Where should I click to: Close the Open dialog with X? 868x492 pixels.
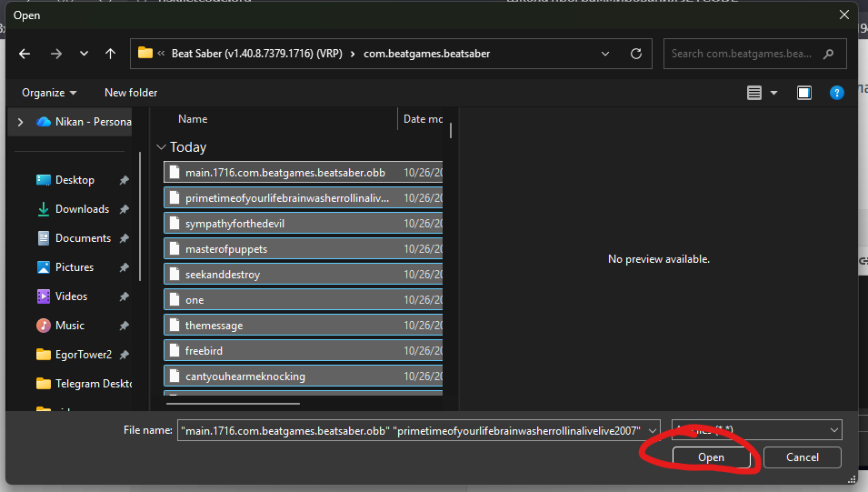click(x=843, y=15)
